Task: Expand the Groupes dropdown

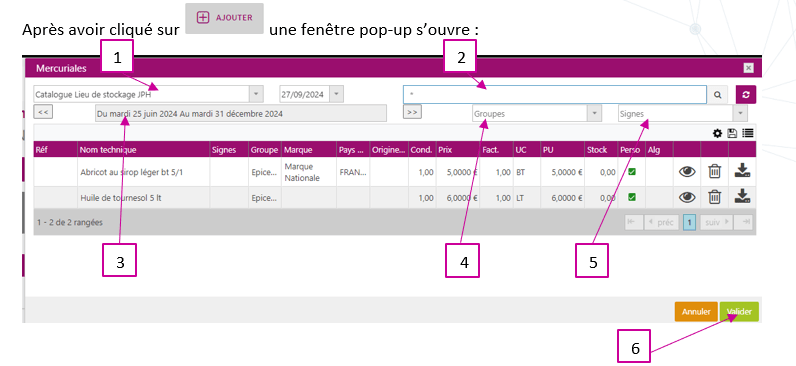Action: coord(594,114)
